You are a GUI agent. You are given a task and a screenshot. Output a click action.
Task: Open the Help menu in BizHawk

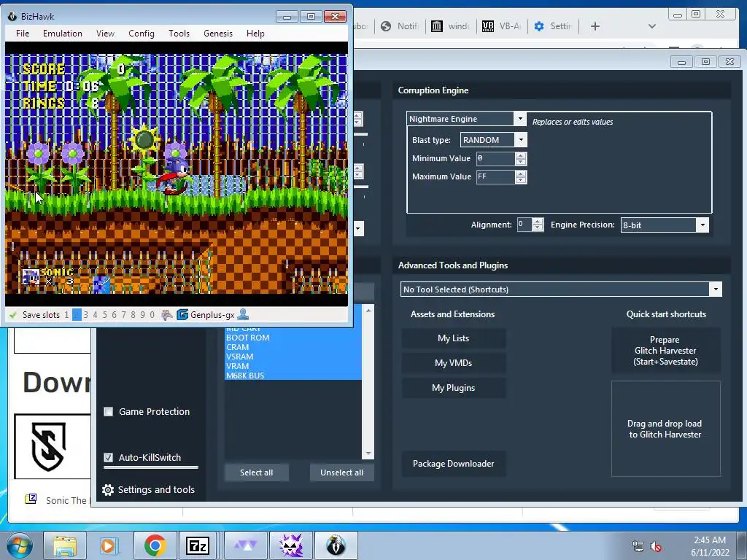255,34
